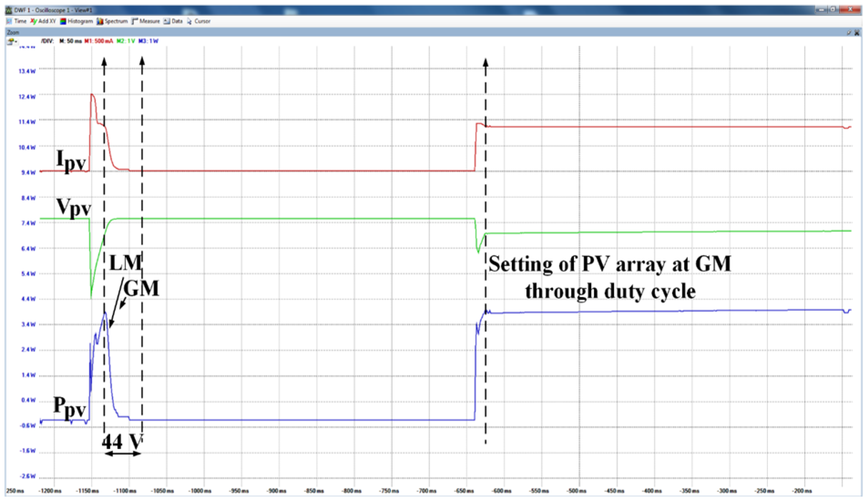Image resolution: width=868 pixels, height=501 pixels.
Task: Click the 9.4 W vertical axis label
Action: pyautogui.click(x=28, y=172)
